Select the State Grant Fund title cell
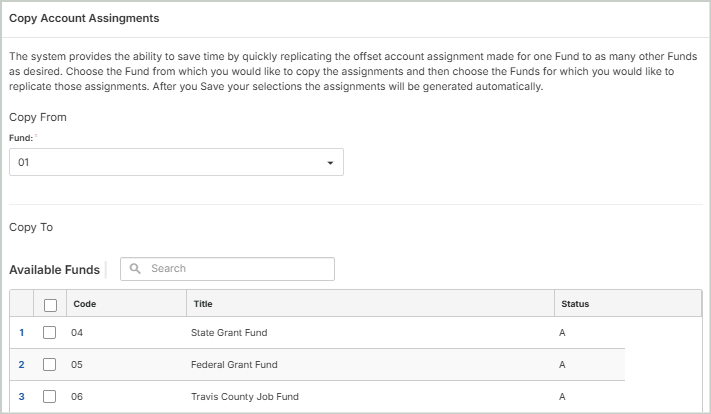 [229, 332]
